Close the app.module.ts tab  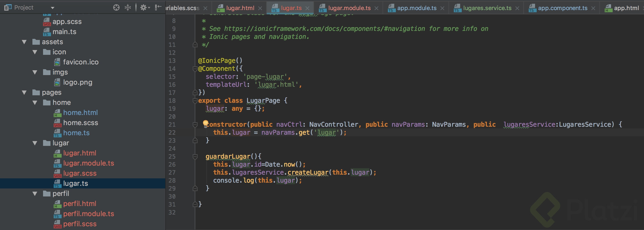click(x=442, y=8)
